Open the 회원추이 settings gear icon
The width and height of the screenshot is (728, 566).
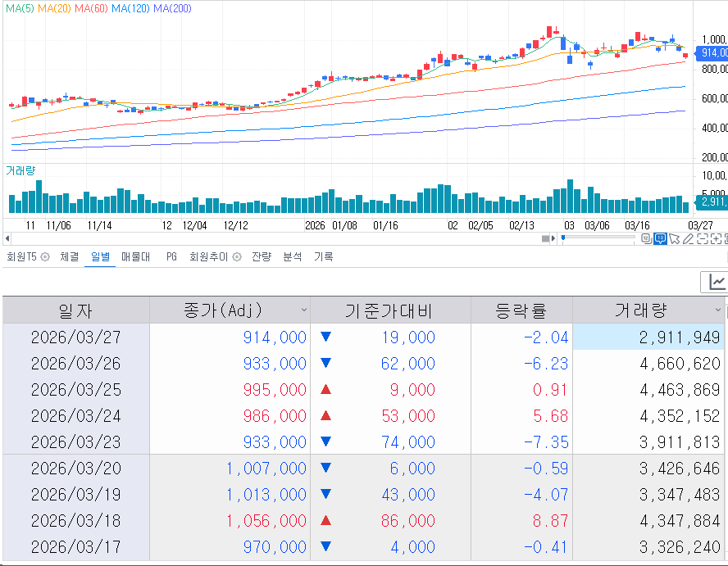tap(235, 256)
